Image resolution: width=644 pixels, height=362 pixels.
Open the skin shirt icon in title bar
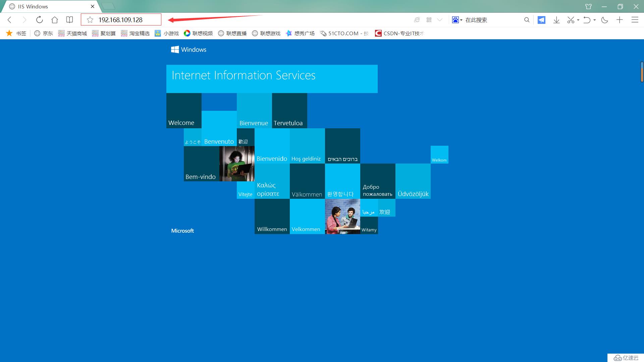pos(589,6)
